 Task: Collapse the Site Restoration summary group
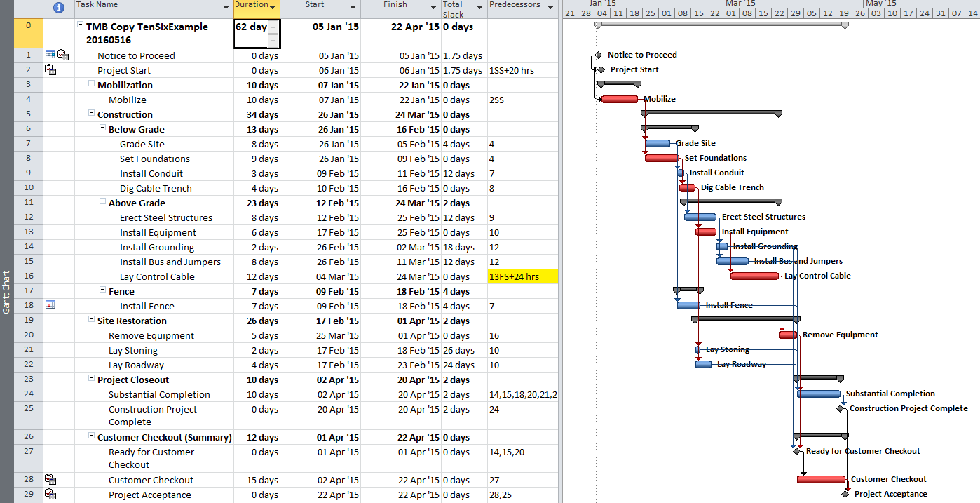tap(91, 320)
